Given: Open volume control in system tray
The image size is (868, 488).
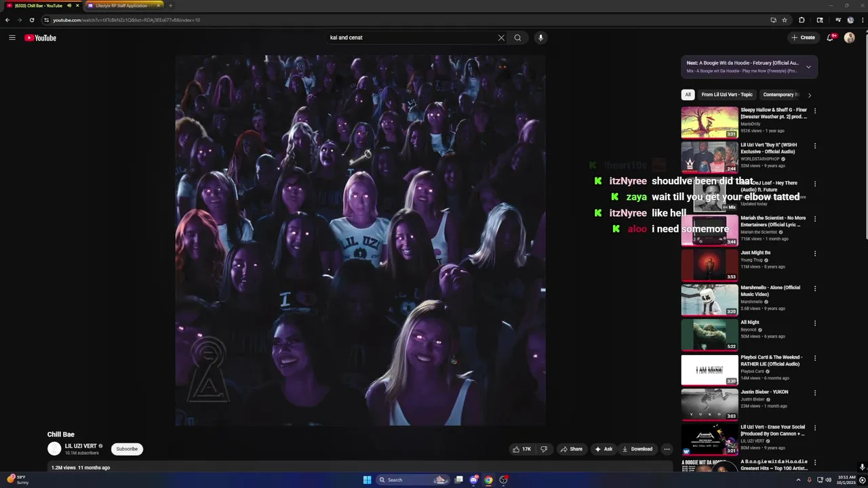Looking at the screenshot, I should point(828,480).
